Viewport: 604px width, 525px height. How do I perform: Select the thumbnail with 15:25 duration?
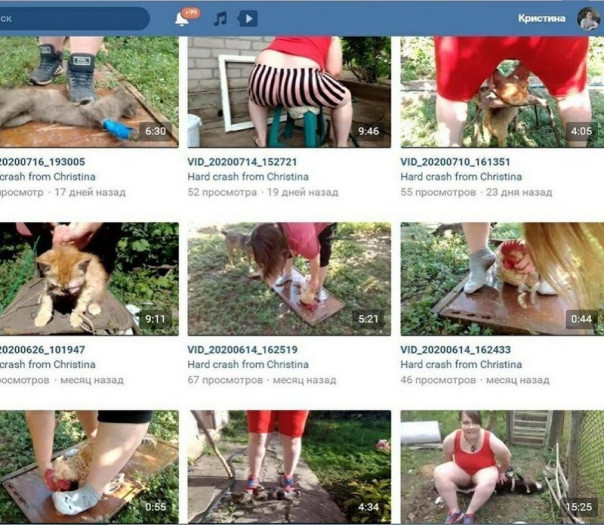pyautogui.click(x=502, y=467)
